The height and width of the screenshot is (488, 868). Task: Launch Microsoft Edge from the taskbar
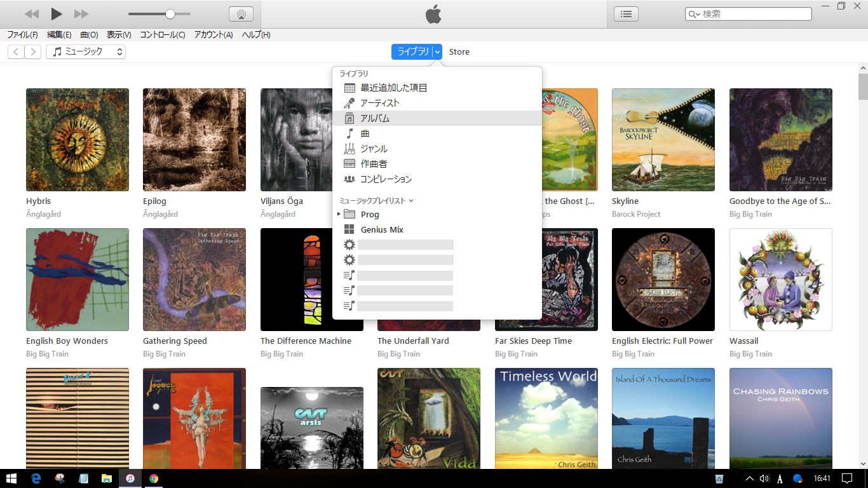(x=36, y=478)
